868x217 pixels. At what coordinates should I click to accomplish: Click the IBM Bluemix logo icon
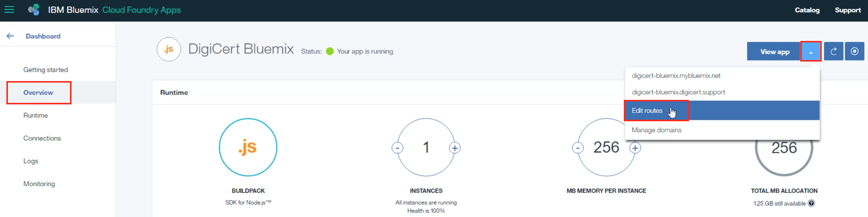tap(34, 10)
